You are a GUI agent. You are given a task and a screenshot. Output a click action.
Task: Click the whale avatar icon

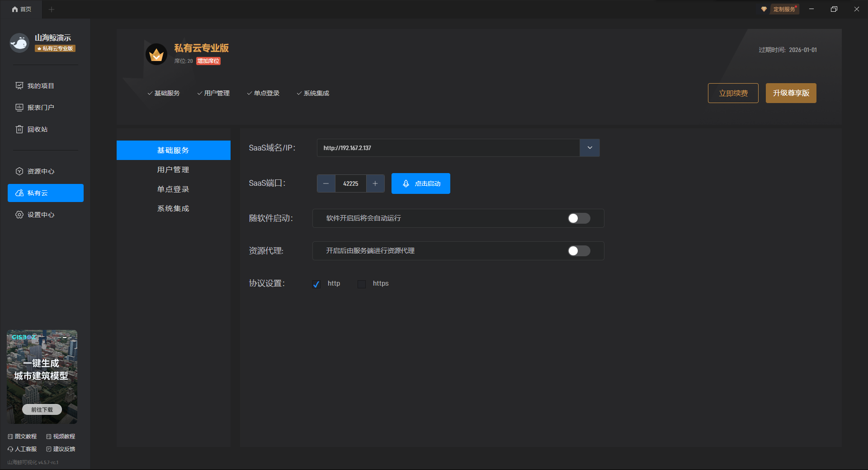tap(19, 43)
